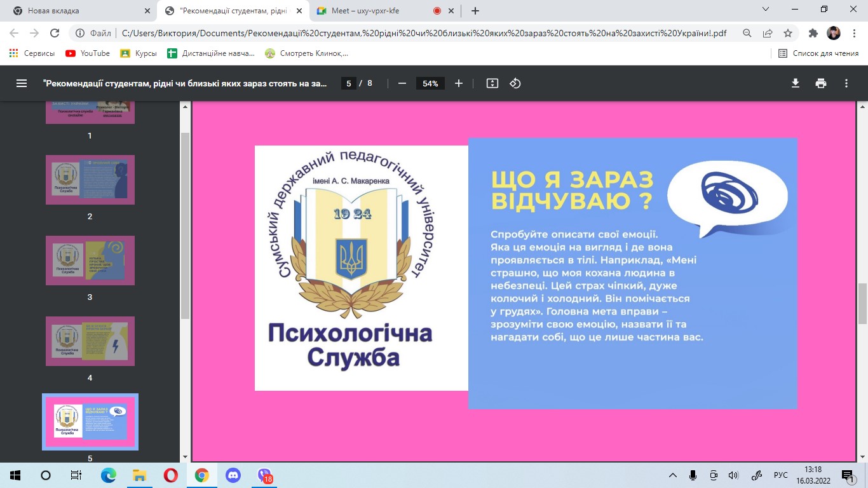The image size is (868, 488).
Task: Click the thumbnail panel scrollbar
Action: pos(185,226)
